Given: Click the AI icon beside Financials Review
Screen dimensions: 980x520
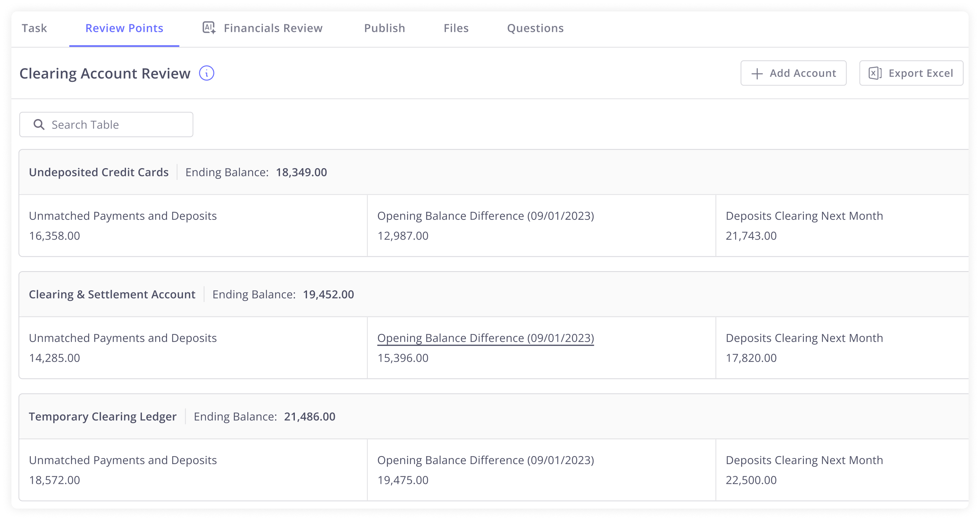Looking at the screenshot, I should click(x=208, y=28).
